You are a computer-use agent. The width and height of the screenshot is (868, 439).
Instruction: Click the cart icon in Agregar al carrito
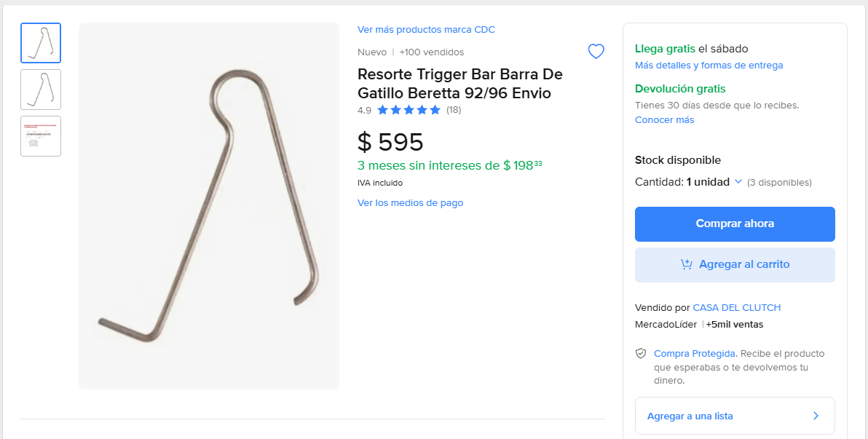pos(686,264)
